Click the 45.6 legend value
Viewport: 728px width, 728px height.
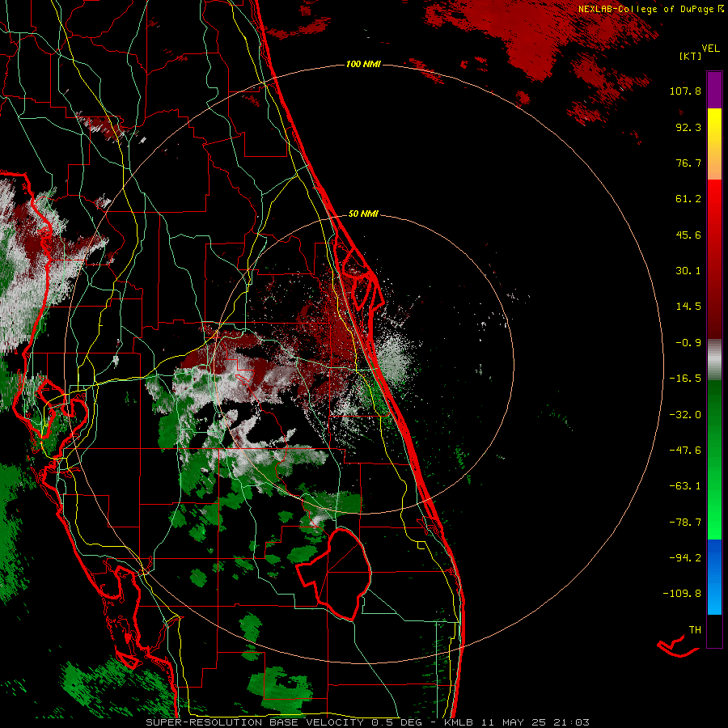tap(688, 235)
